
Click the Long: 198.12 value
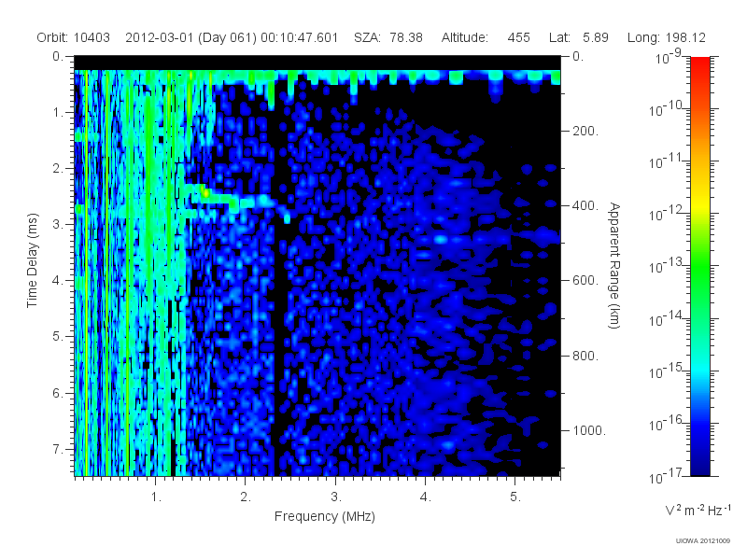click(x=667, y=37)
